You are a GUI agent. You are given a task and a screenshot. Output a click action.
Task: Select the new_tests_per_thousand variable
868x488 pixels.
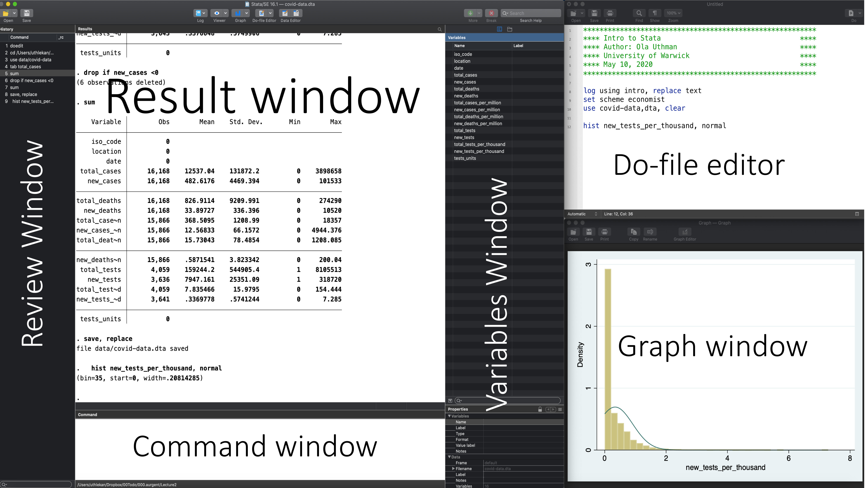(478, 151)
